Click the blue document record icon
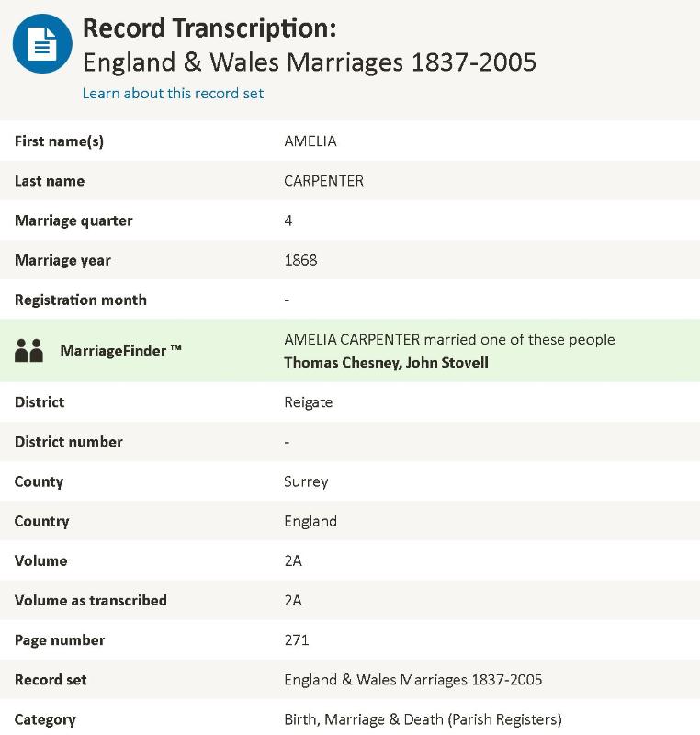Viewport: 700px width, 735px height. point(42,44)
